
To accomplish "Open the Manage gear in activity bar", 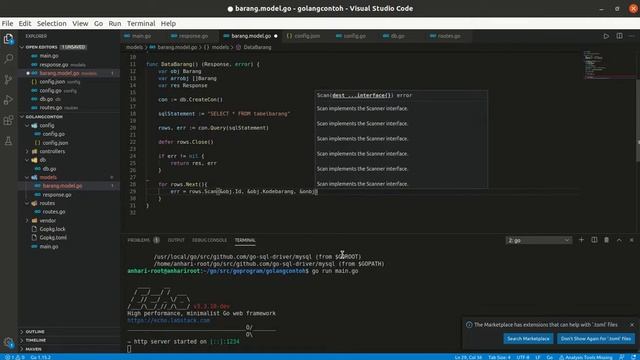I will coord(9,343).
